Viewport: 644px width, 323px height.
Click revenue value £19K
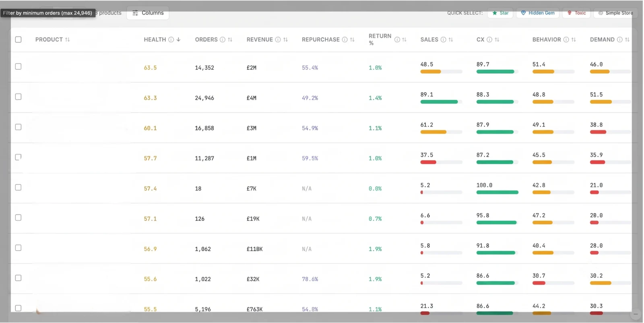(253, 219)
